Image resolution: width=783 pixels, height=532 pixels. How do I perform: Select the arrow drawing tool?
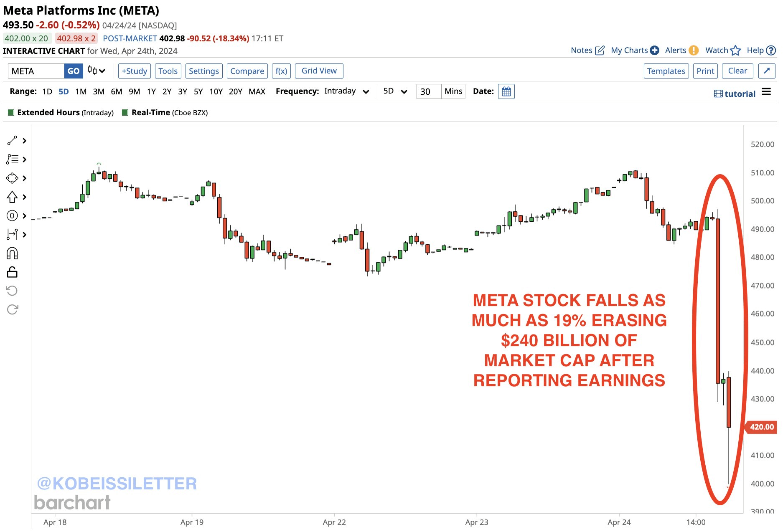(x=13, y=196)
